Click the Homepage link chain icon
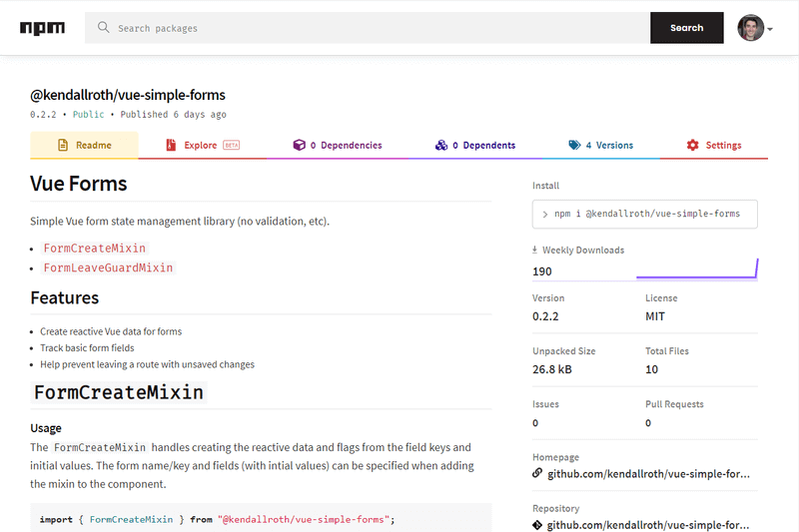Image resolution: width=799 pixels, height=532 pixels. coord(538,473)
